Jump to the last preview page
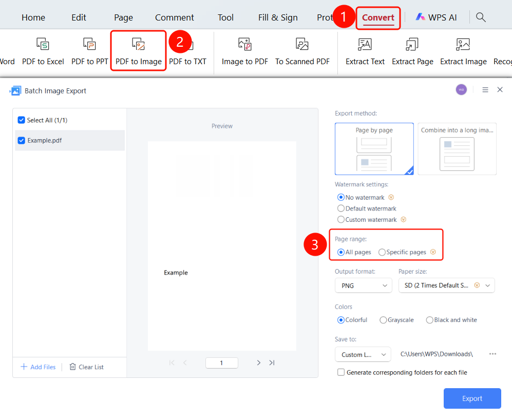512x420 pixels. tap(272, 362)
